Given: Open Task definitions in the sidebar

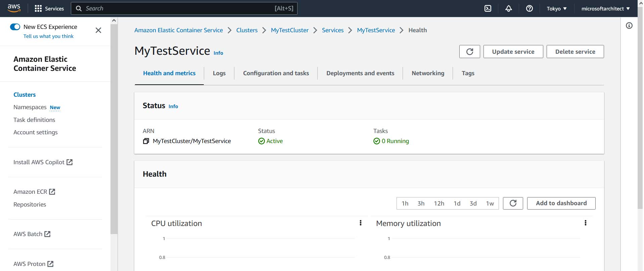Looking at the screenshot, I should [34, 120].
